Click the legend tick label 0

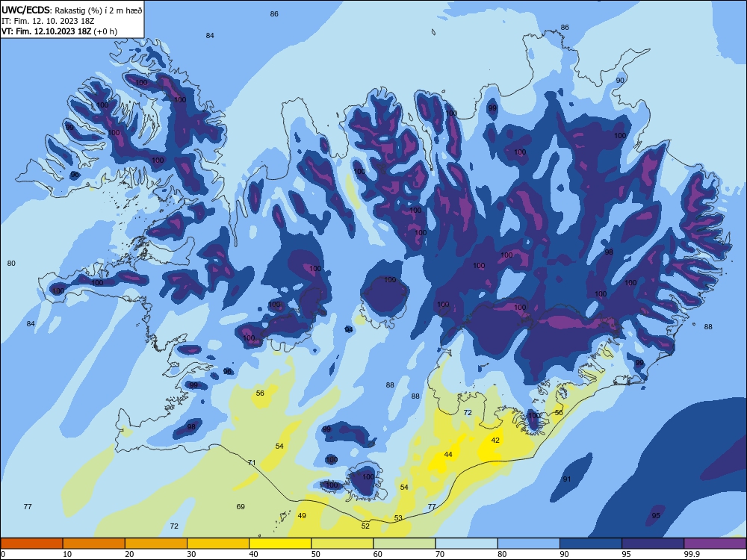(3, 554)
